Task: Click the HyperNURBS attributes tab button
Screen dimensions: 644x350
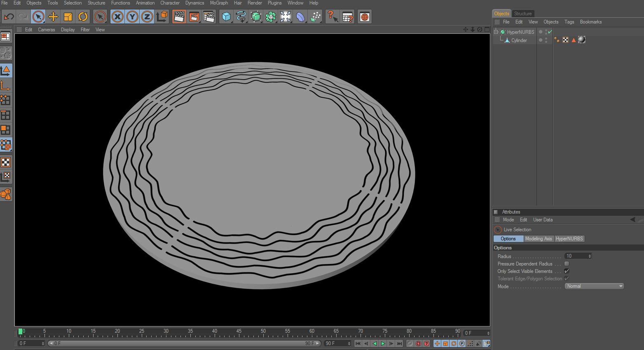Action: tap(569, 239)
